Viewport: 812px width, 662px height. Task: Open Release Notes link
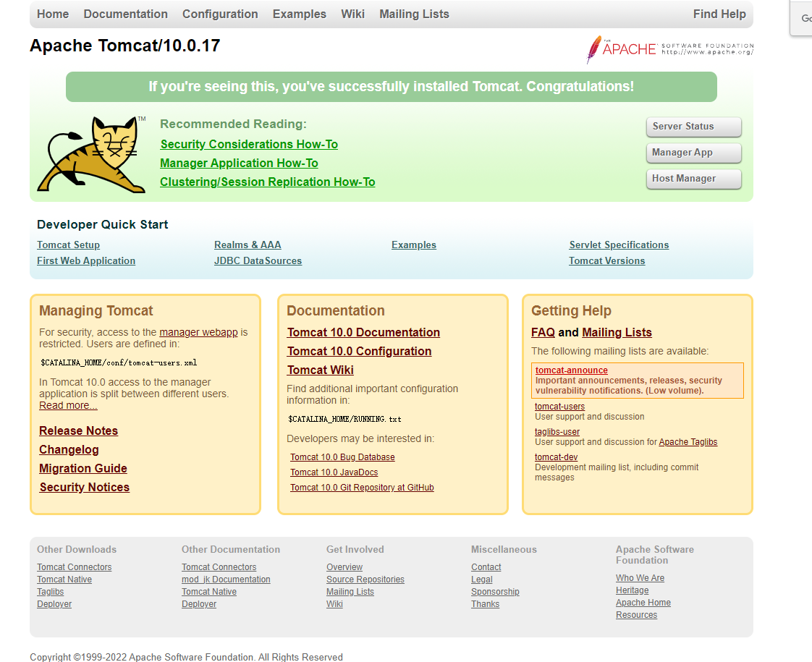point(79,430)
